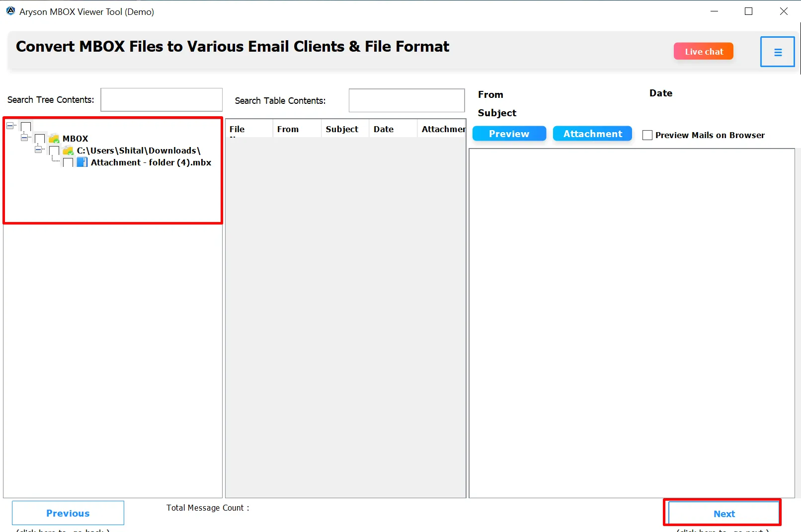Enable Preview Mails on Browser checkbox

click(647, 135)
